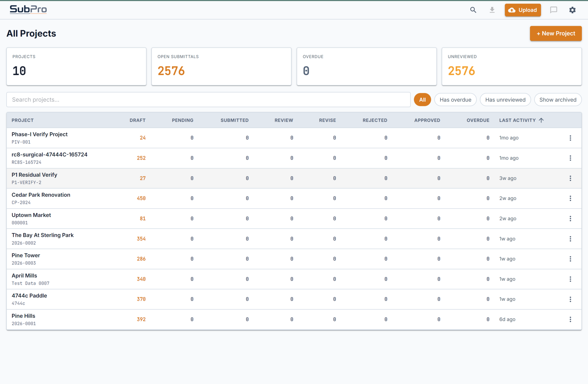
Task: Click project code PIV-001
Action: point(21,142)
